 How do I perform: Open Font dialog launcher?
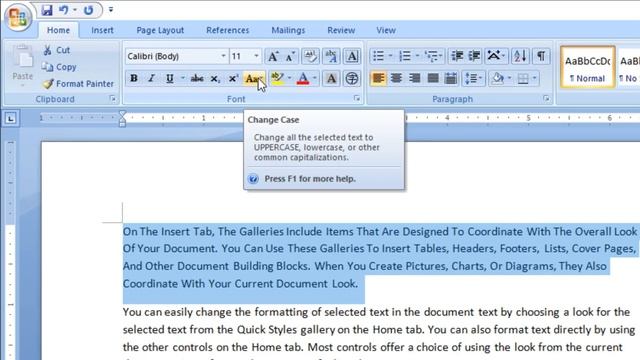click(x=357, y=99)
